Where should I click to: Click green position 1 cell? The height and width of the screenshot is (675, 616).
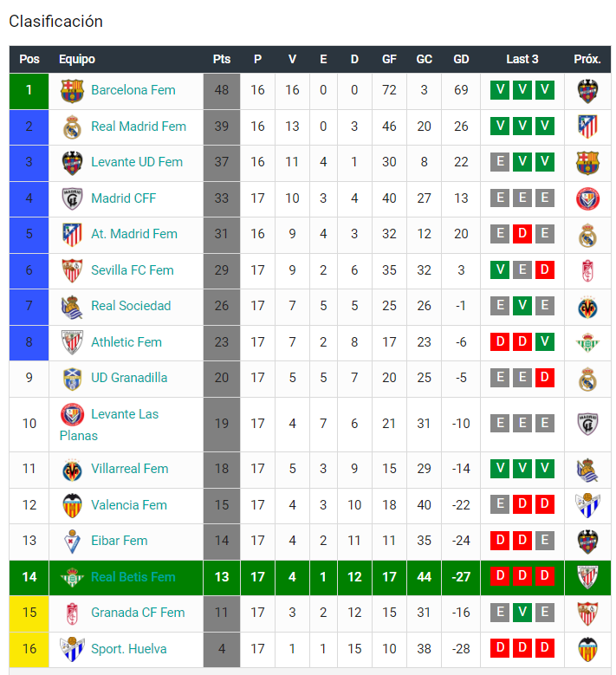click(29, 90)
